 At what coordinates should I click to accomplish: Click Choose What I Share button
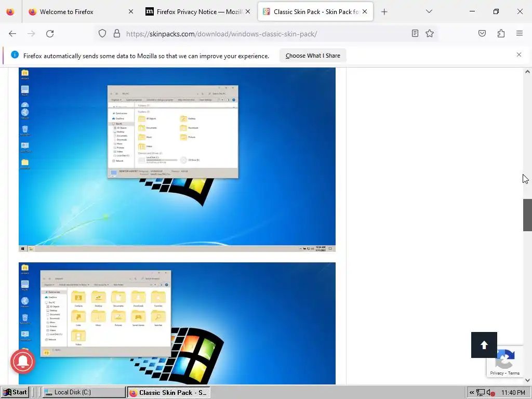[x=313, y=56]
